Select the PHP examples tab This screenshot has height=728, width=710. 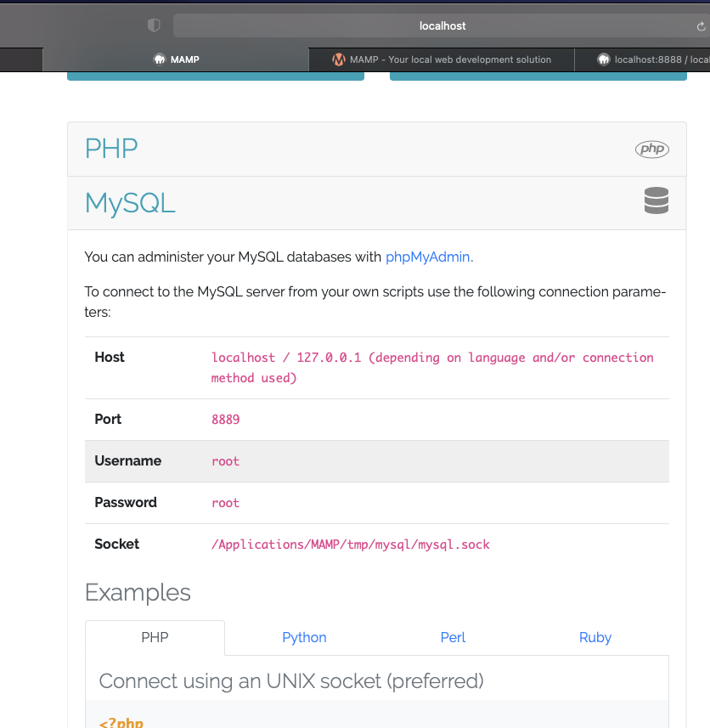(155, 637)
